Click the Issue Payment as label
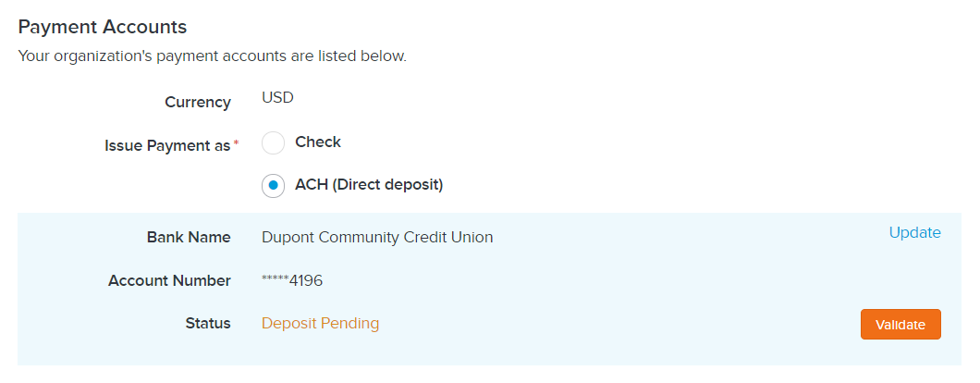Screen dimensions: 980x383 point(167,146)
